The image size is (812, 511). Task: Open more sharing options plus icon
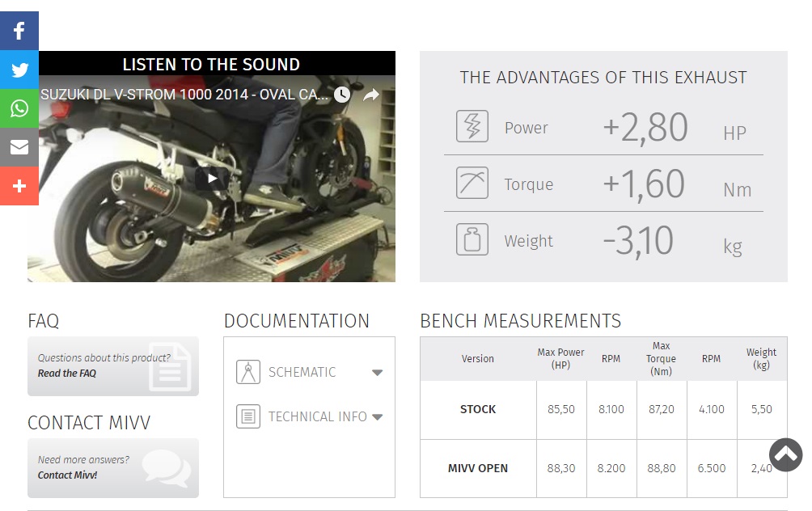[19, 186]
